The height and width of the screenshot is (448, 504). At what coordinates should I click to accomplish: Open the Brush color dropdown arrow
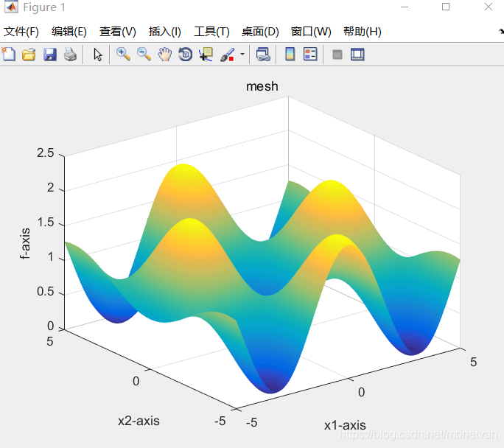pos(242,55)
